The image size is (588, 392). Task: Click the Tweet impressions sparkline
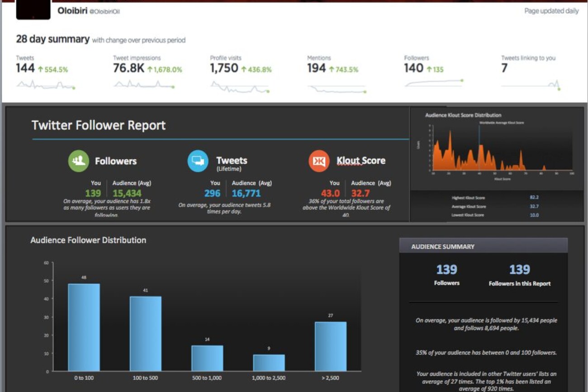tap(143, 85)
